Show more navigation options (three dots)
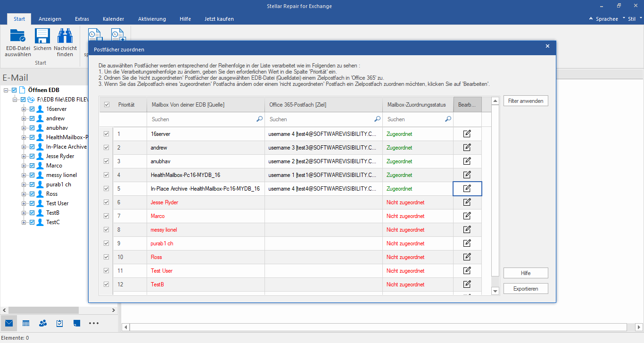644x343 pixels. pos(94,323)
